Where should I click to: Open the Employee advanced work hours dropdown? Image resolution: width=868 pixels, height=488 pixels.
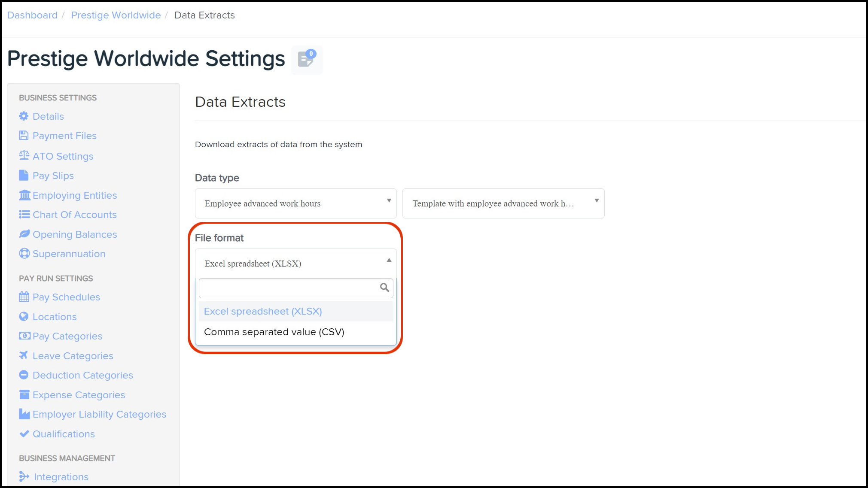pos(295,203)
